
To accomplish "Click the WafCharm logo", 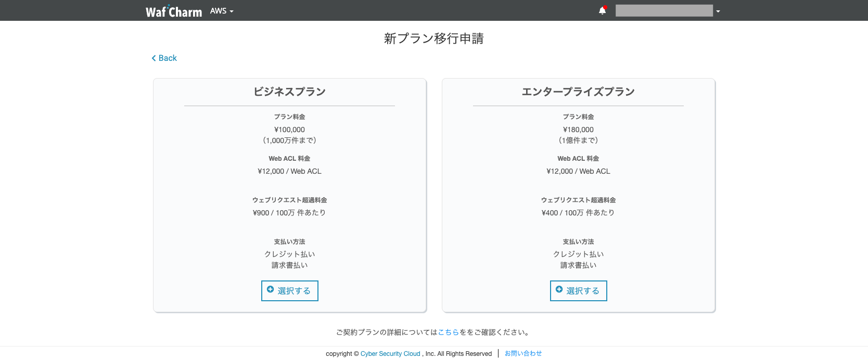I will pyautogui.click(x=173, y=11).
